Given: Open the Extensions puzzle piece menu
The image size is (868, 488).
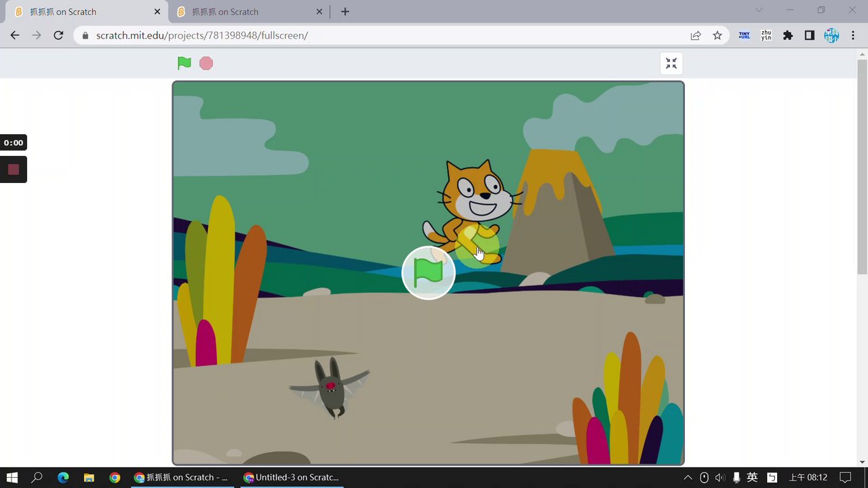Looking at the screenshot, I should point(788,35).
